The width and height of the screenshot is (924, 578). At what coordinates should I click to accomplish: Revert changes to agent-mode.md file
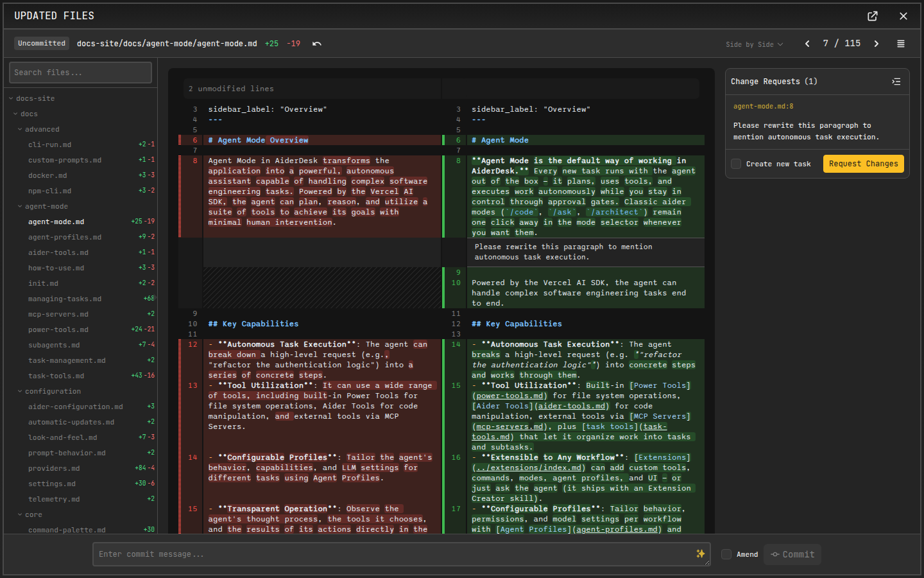tap(317, 44)
